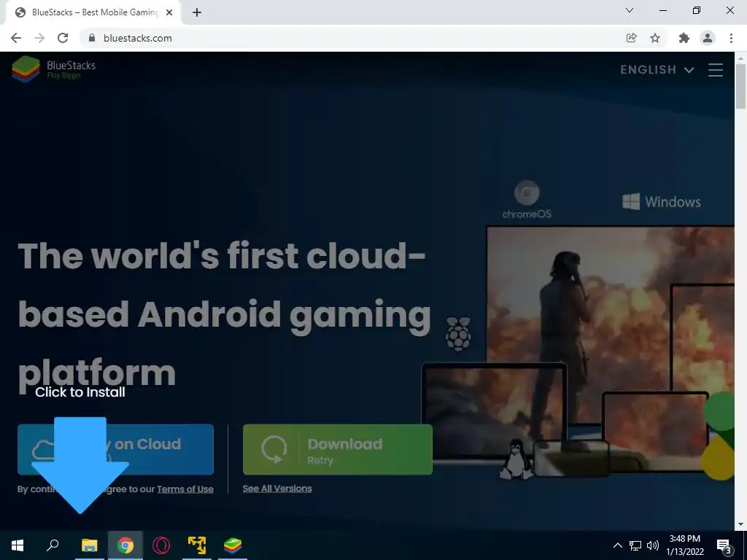The image size is (747, 560).
Task: Open the notification center icon
Action: pyautogui.click(x=724, y=546)
